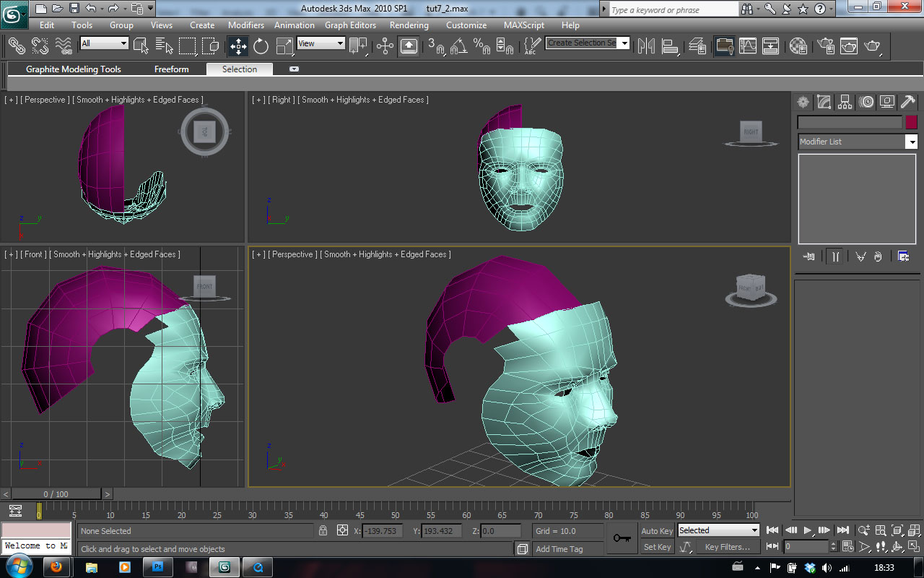Click the Set Key button
The image size is (924, 578).
[x=656, y=547]
